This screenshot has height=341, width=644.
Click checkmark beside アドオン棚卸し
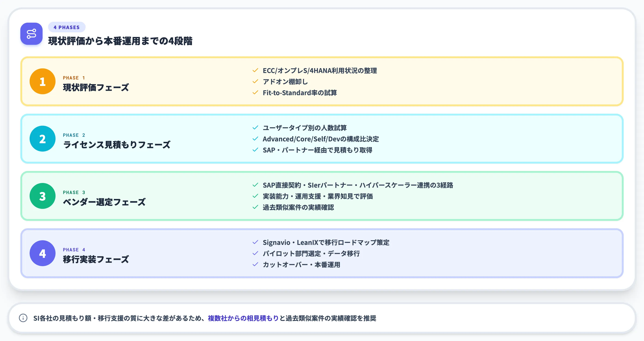coord(255,81)
